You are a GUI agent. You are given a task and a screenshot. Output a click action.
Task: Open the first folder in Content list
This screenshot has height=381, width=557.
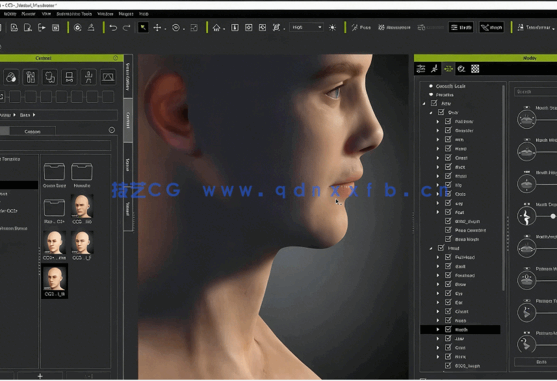tap(54, 172)
